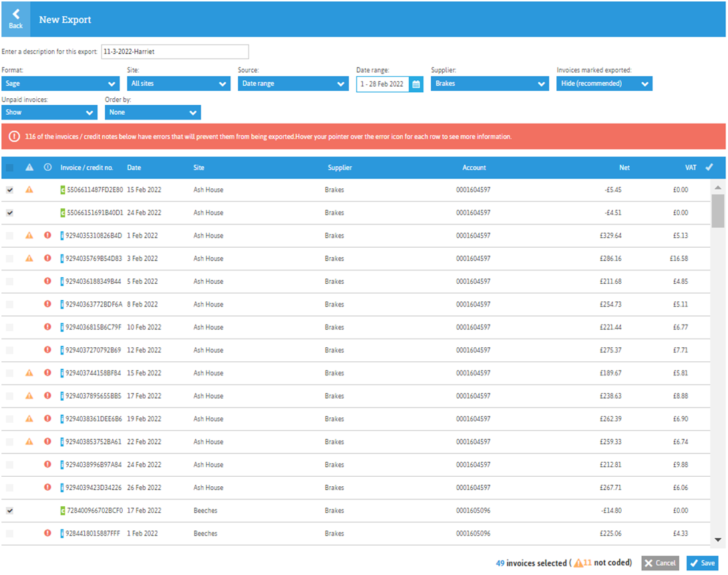Tick checkbox for invoice 9294037895655BB5
Image resolution: width=728 pixels, height=575 pixels.
10,396
